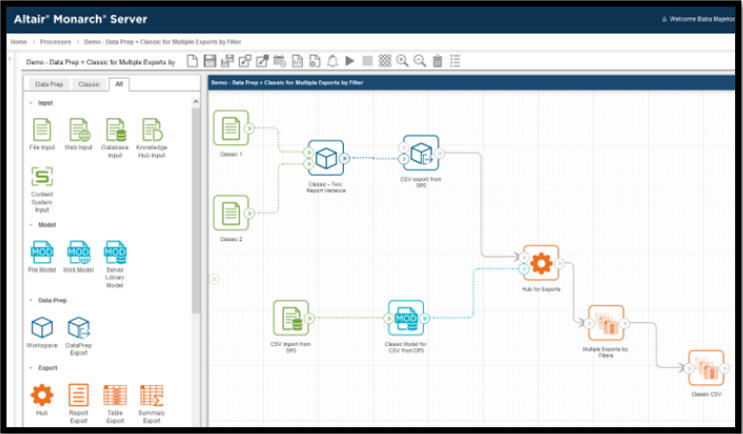Image resolution: width=743 pixels, height=434 pixels.
Task: Open alerts with the bell icon
Action: pyautogui.click(x=333, y=61)
